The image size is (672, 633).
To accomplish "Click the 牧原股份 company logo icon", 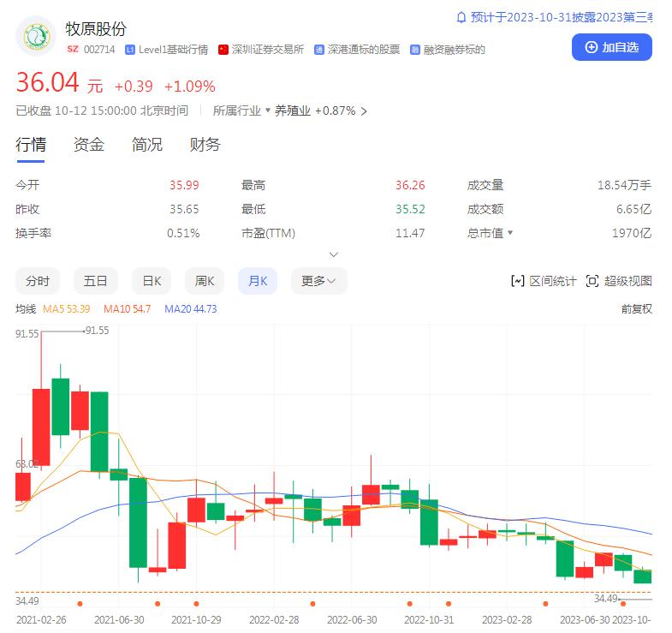I will (x=37, y=37).
